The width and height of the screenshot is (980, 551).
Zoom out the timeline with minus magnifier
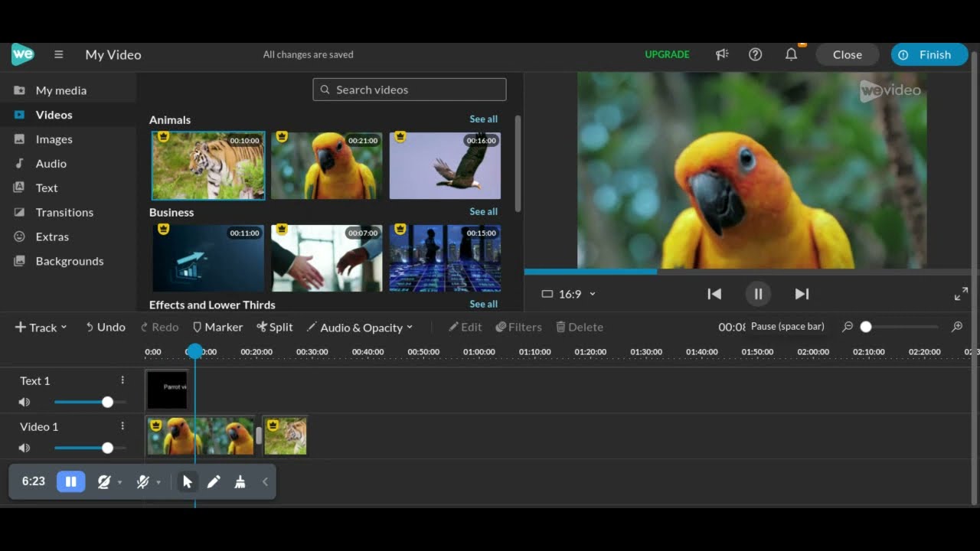click(x=848, y=327)
